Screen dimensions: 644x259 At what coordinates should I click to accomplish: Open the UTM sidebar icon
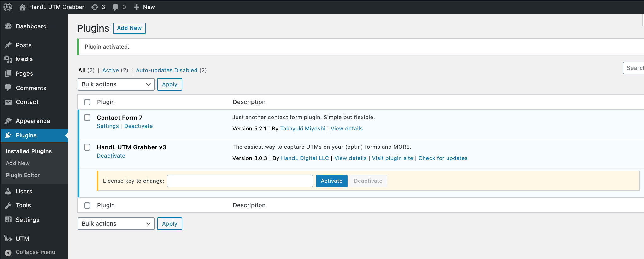[9, 239]
